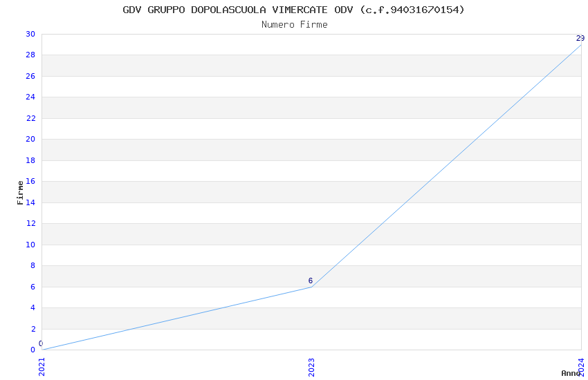Viewport: 588px width, 380px height.
Task: Click the subtitle 'Numero Firme'
Action: pyautogui.click(x=295, y=25)
